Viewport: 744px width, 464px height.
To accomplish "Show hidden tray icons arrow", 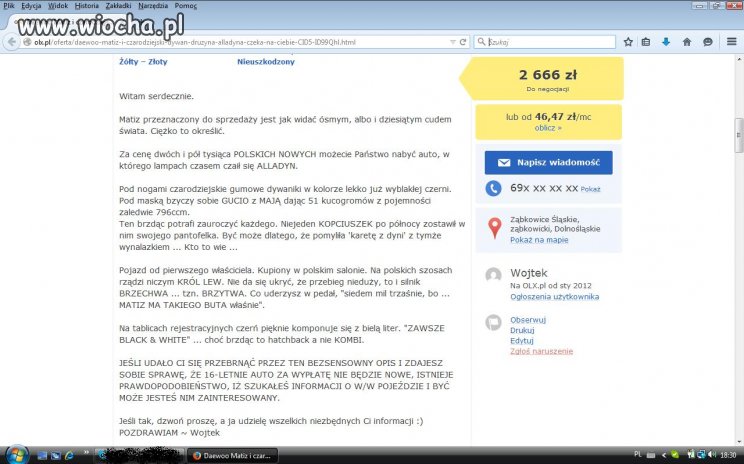I will point(664,455).
